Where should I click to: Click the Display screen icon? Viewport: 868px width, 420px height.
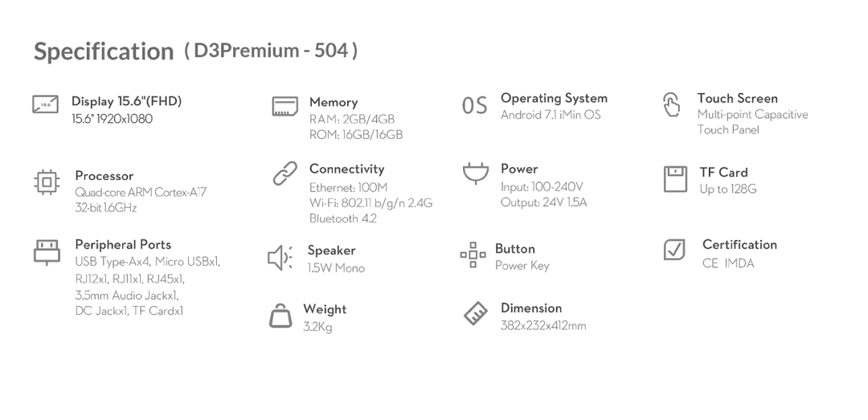coord(45,104)
